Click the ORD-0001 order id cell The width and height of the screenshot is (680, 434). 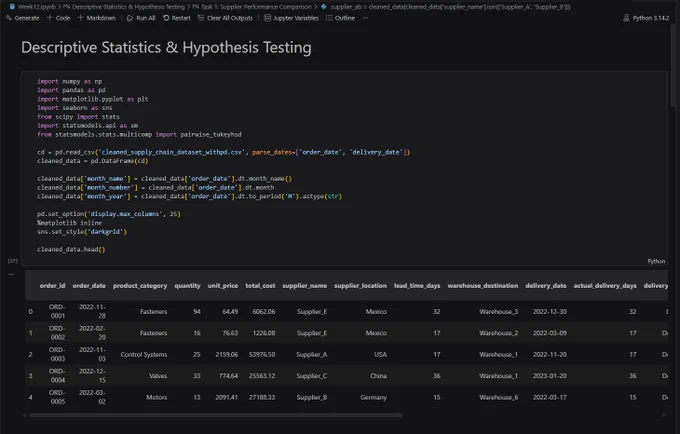(x=57, y=311)
